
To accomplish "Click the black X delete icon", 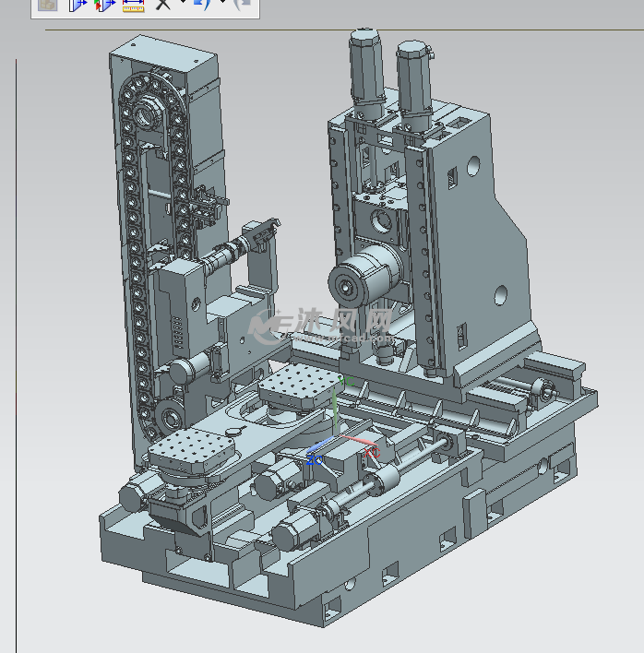I will [163, 5].
